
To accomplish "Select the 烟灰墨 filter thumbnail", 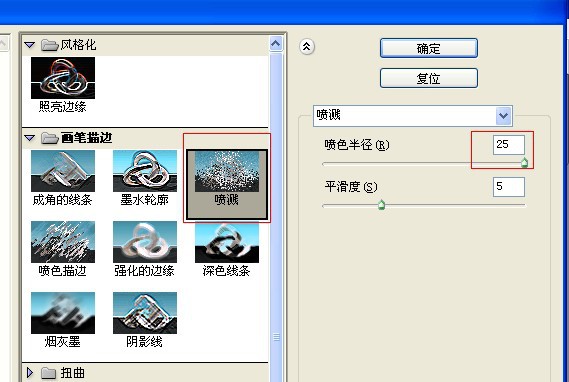I will (x=63, y=313).
